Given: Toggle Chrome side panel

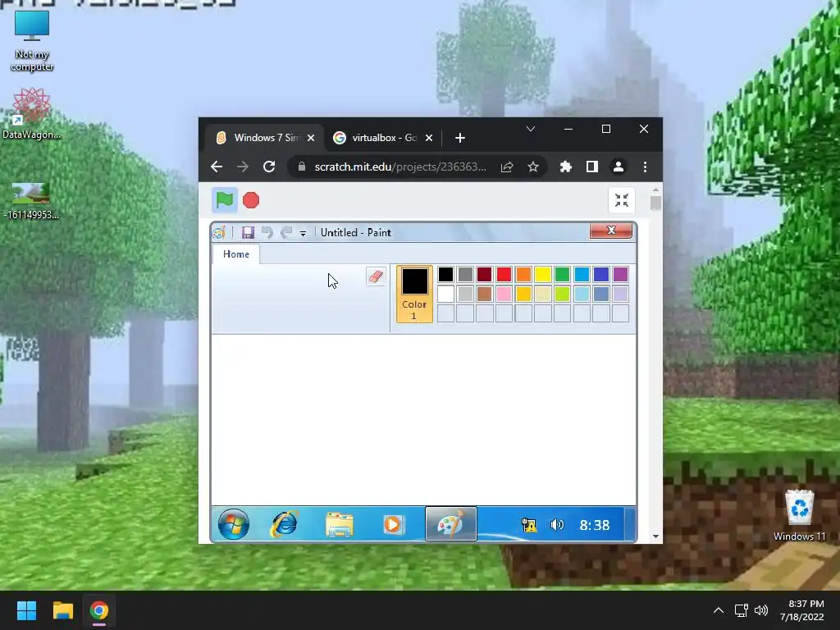Looking at the screenshot, I should 592,167.
